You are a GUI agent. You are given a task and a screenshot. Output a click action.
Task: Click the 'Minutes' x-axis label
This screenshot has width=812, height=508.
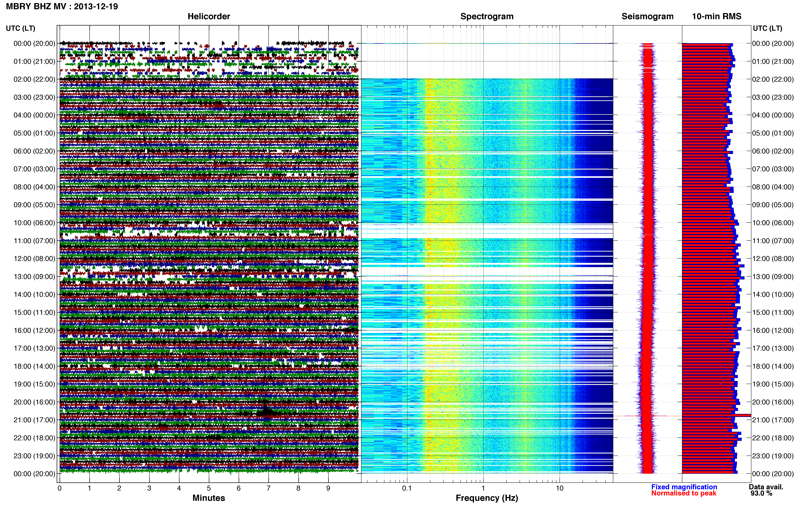click(209, 498)
